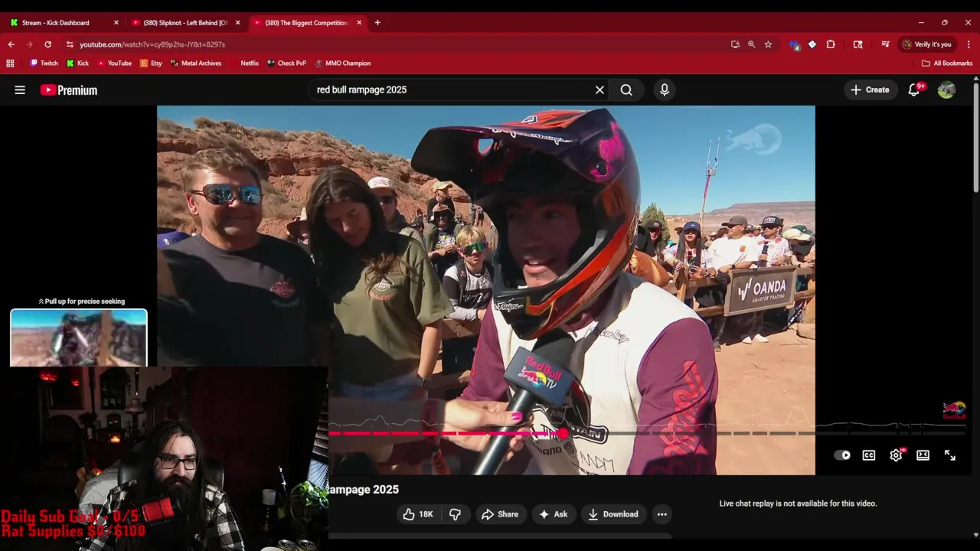Download the video
The width and height of the screenshot is (980, 551).
click(612, 514)
